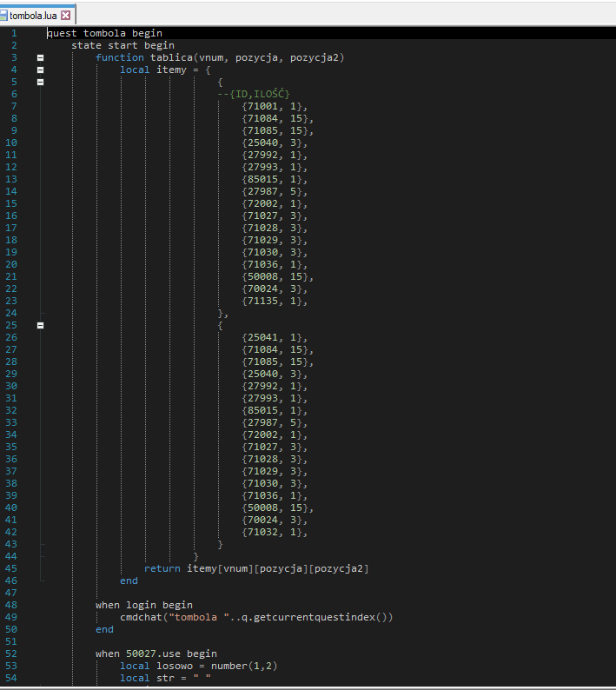The width and height of the screenshot is (616, 690).
Task: Click 'cmdchat' call on line 49
Action: click(141, 617)
